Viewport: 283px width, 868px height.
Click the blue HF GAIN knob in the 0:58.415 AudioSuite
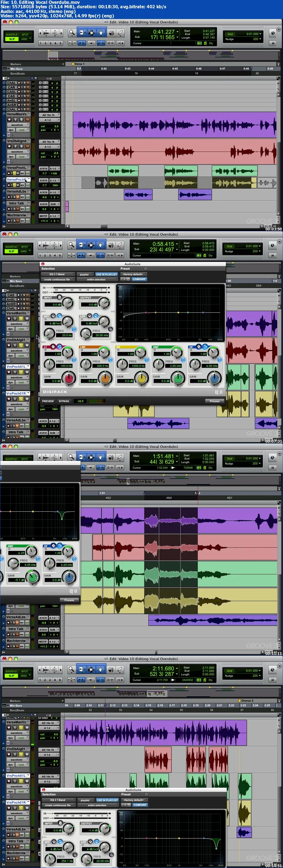pyautogui.click(x=215, y=378)
